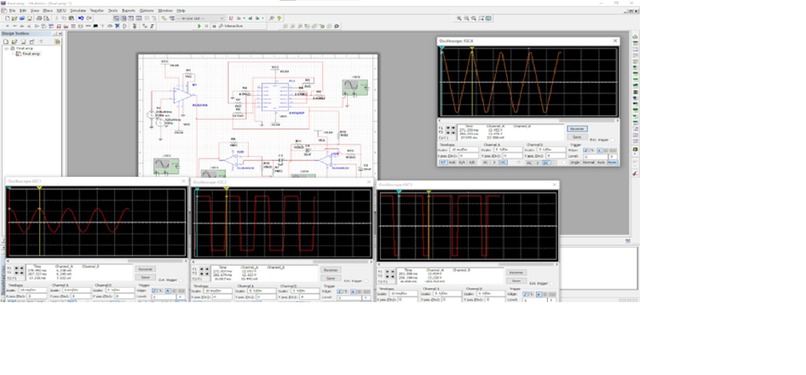
Task: Click yellow T2 cursor marker in XSC2 display
Action: (x=226, y=189)
